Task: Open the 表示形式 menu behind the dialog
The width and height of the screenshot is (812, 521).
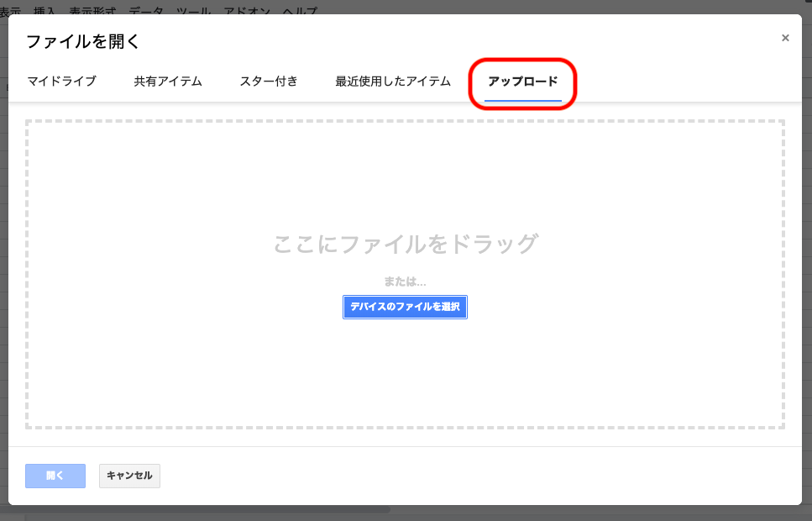Action: point(92,10)
